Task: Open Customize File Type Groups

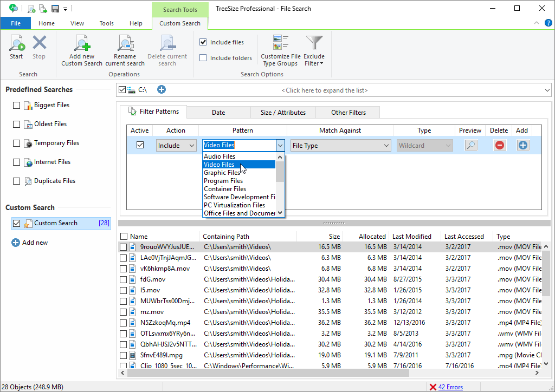Action: click(x=281, y=43)
